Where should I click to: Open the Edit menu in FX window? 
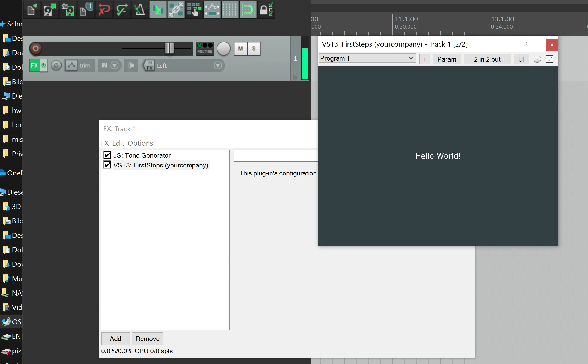pyautogui.click(x=118, y=143)
